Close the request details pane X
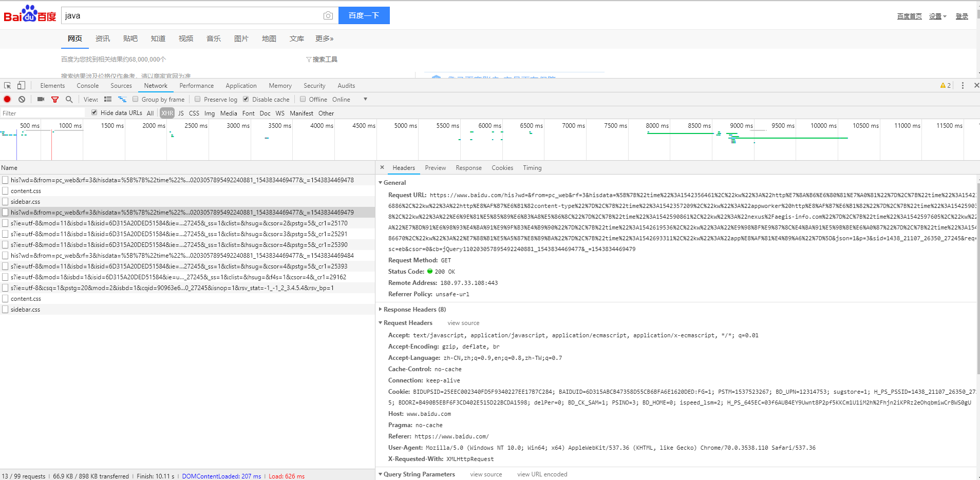Image resolution: width=980 pixels, height=480 pixels. 382,167
